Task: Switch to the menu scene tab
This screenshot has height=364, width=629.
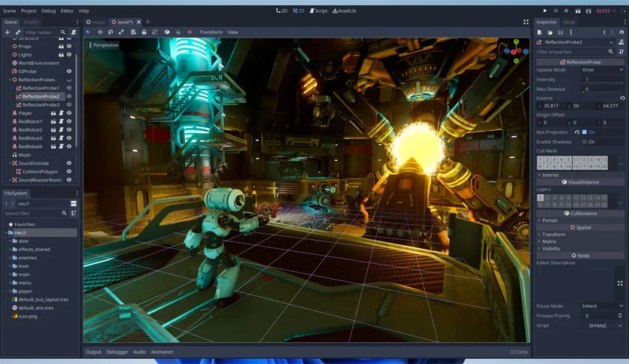Action: tap(96, 22)
